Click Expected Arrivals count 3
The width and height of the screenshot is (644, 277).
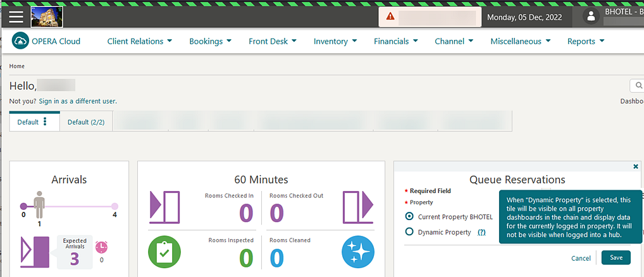[x=75, y=259]
